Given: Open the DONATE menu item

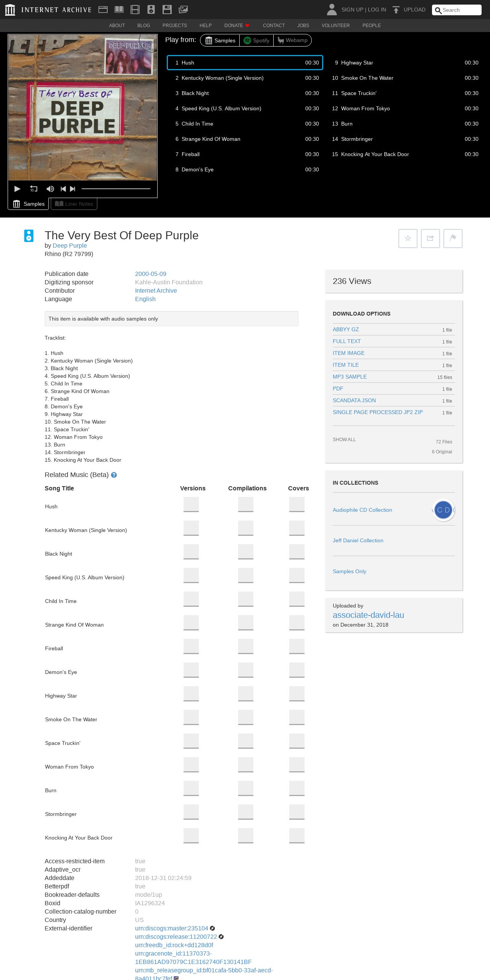Looking at the screenshot, I should [x=237, y=26].
